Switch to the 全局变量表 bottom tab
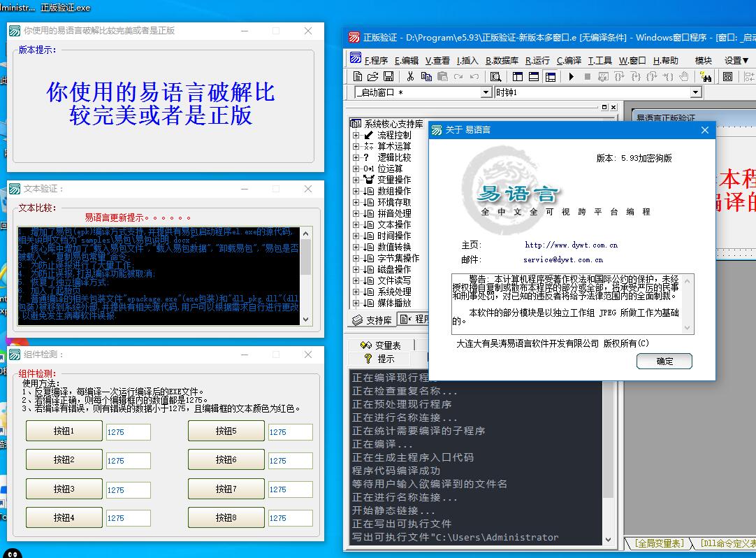Viewport: 756px width, 558px height. [659, 543]
